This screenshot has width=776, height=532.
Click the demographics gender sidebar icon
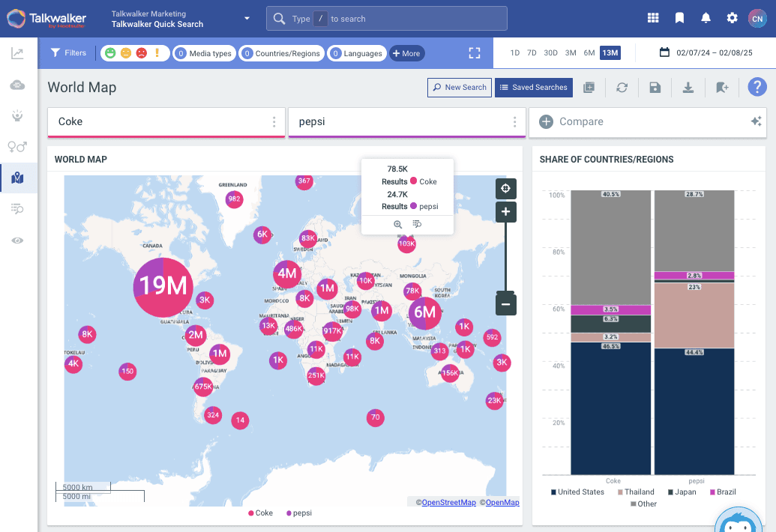point(18,147)
